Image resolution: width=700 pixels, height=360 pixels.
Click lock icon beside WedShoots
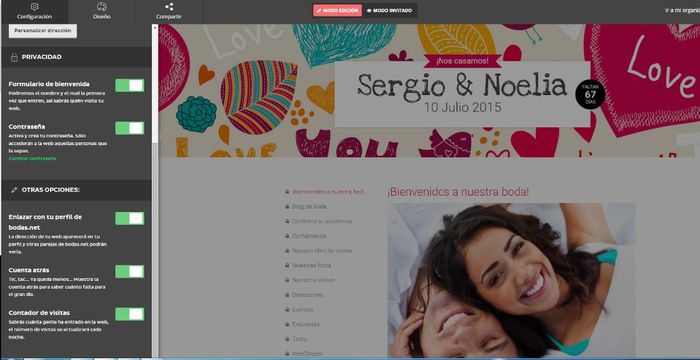point(287,354)
